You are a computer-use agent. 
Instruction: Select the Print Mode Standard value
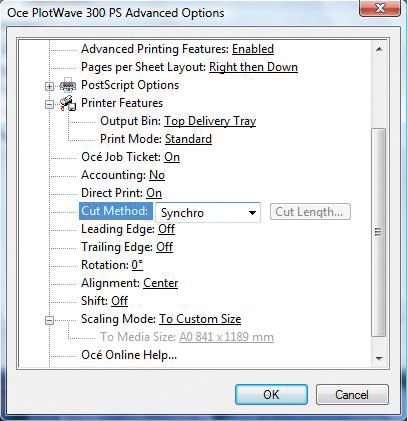tap(188, 139)
